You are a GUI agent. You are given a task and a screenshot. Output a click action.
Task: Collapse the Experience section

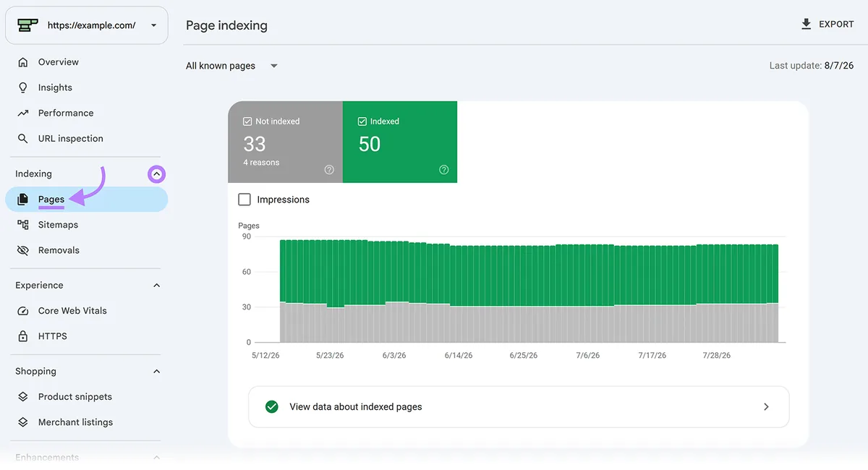[x=157, y=286]
